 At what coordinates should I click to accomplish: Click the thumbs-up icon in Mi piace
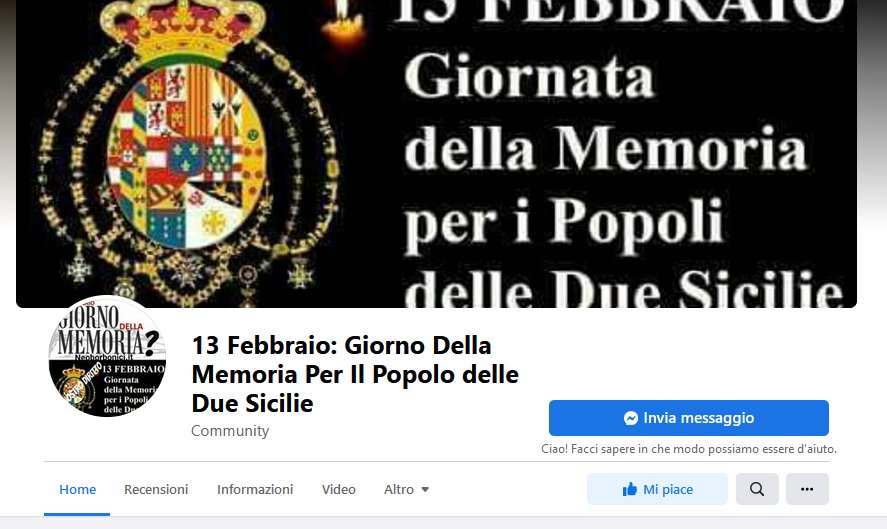point(630,489)
